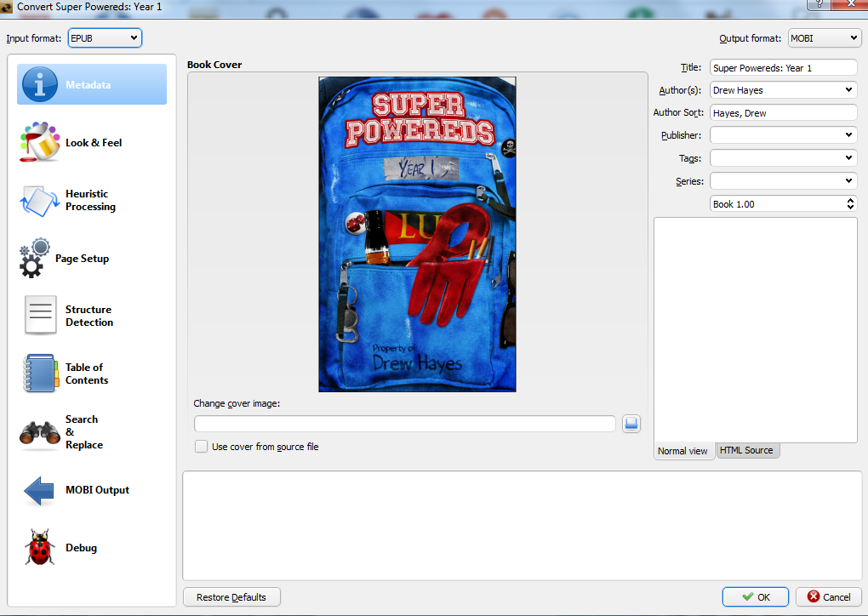Click the help question mark button
868x616 pixels.
pos(819,5)
